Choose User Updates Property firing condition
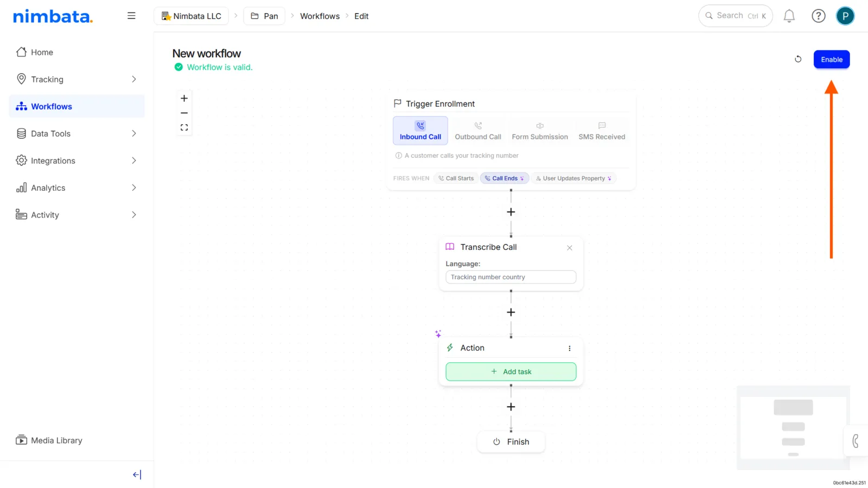 (573, 178)
